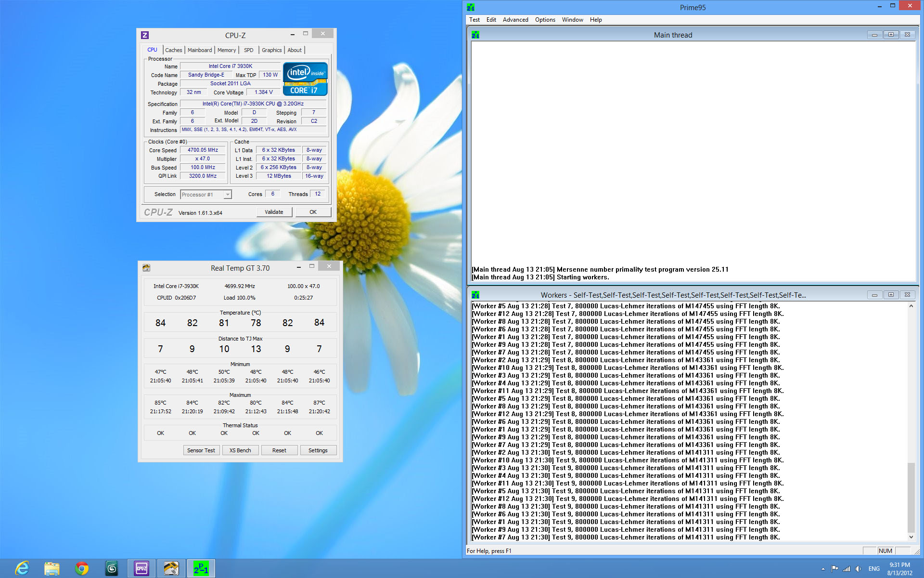Click the CPU-Z taskbar icon
924x578 pixels.
point(141,568)
